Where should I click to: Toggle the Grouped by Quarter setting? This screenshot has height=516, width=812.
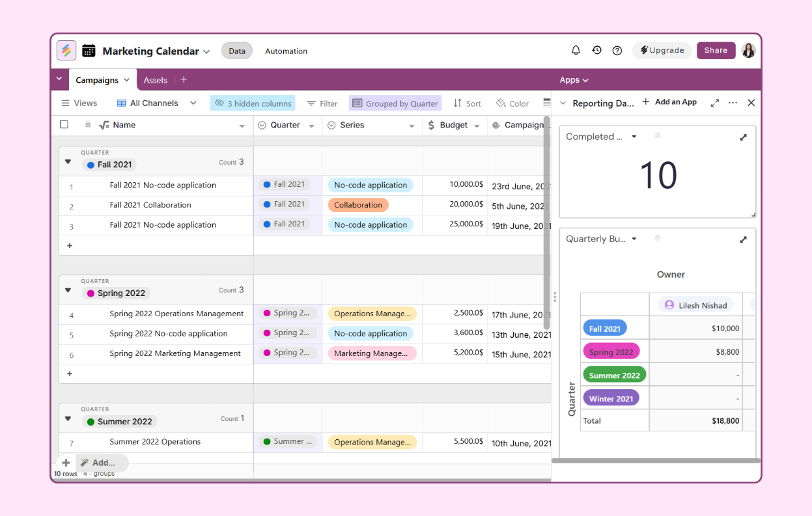click(x=395, y=103)
